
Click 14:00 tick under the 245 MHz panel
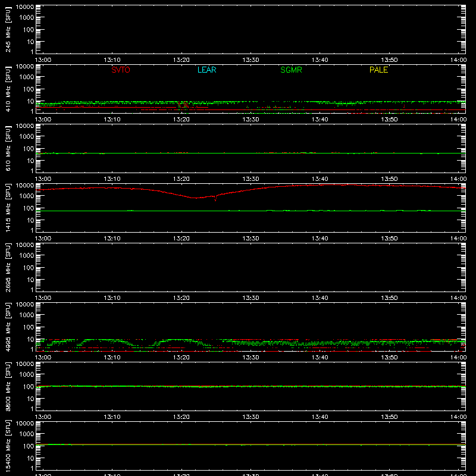coord(458,60)
